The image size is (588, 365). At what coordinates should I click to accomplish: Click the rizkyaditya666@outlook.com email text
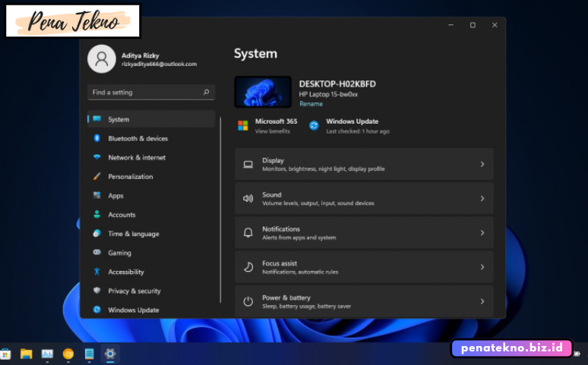pos(159,64)
